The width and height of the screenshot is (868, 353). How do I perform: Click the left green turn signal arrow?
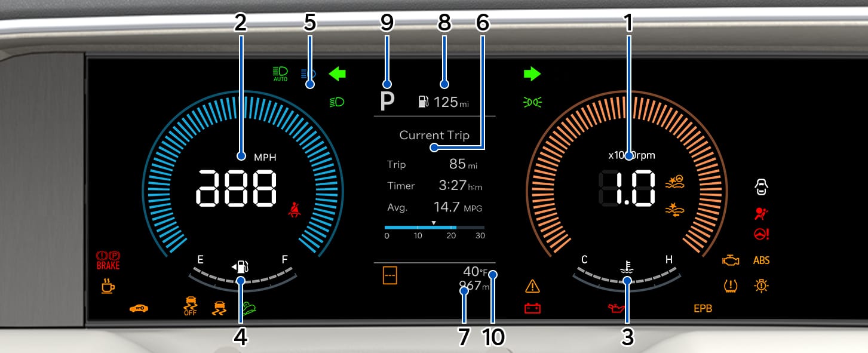(x=338, y=74)
